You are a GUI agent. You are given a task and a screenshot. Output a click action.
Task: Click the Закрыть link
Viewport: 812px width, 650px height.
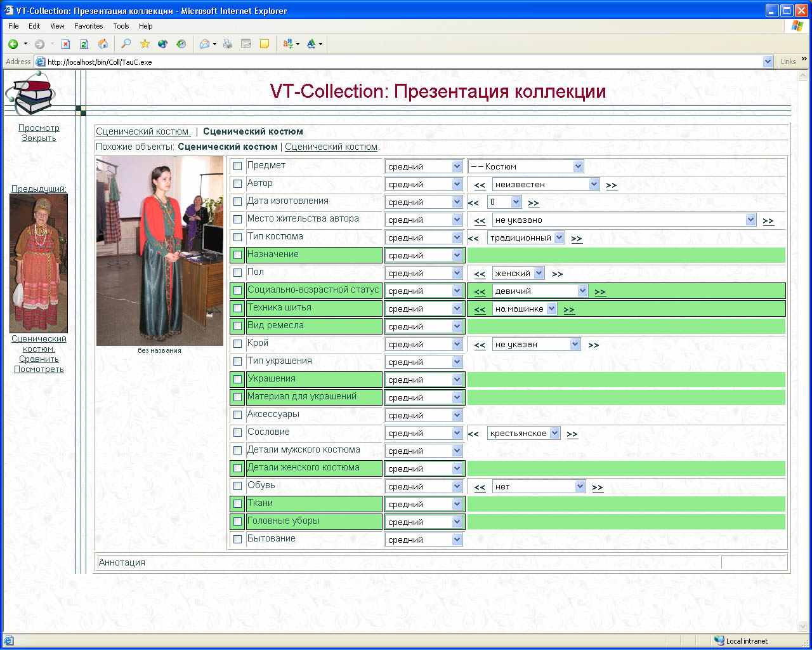39,138
